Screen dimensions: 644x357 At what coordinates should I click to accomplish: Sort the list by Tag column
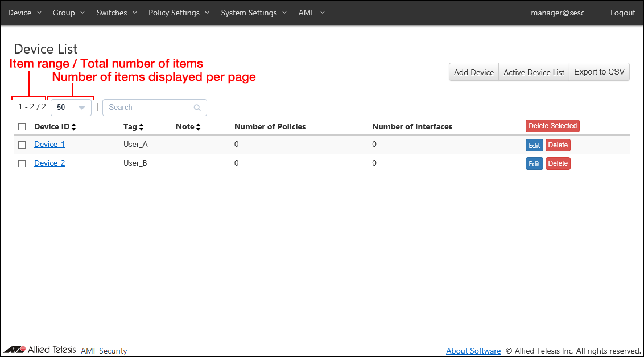click(141, 127)
